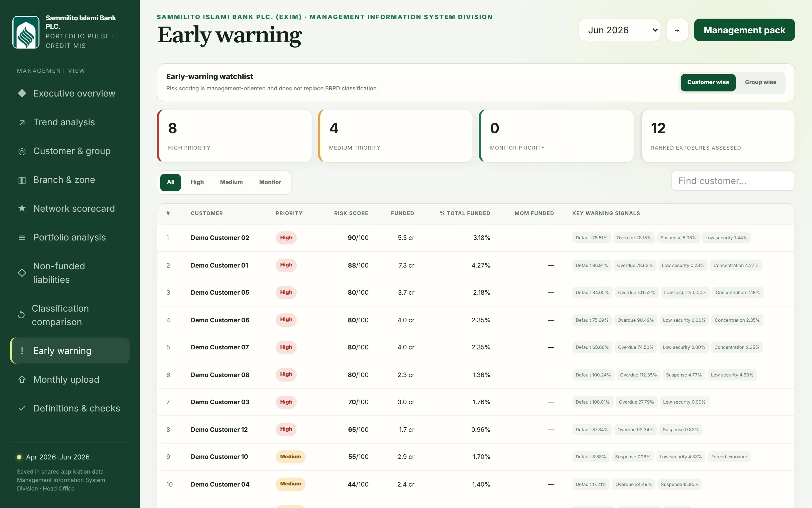Image resolution: width=812 pixels, height=508 pixels.
Task: Filter watchlist by Medium priority tab
Action: [x=231, y=182]
